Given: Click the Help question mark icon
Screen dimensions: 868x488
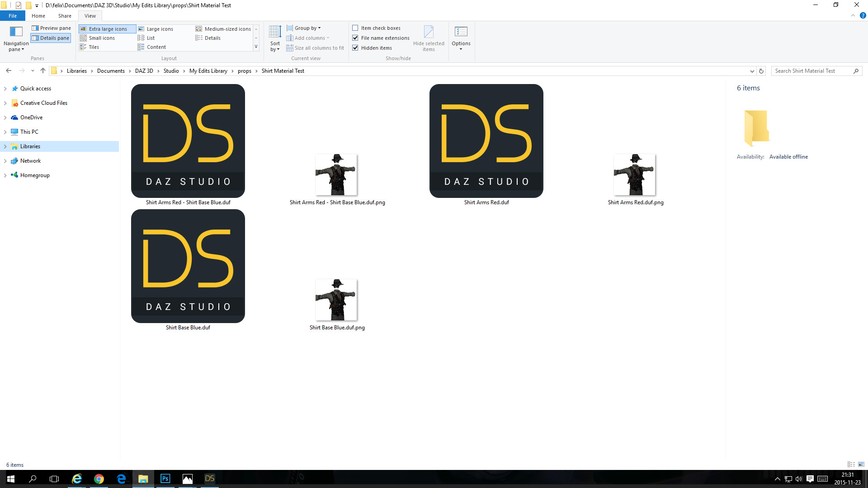Looking at the screenshot, I should point(863,15).
